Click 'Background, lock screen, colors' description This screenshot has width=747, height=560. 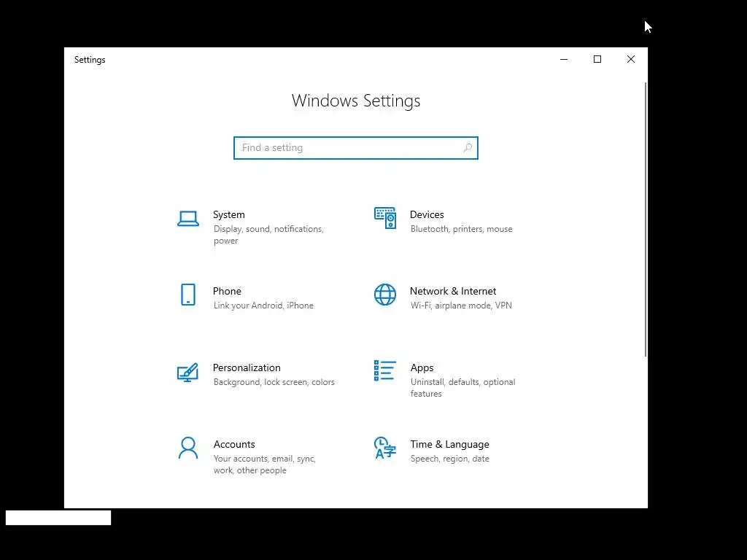274,382
